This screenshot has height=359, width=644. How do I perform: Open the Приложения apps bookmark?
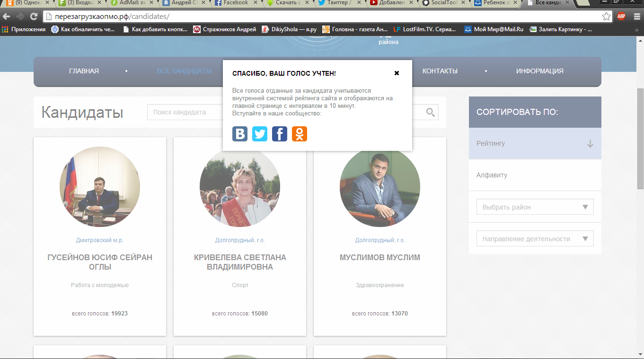(x=24, y=29)
